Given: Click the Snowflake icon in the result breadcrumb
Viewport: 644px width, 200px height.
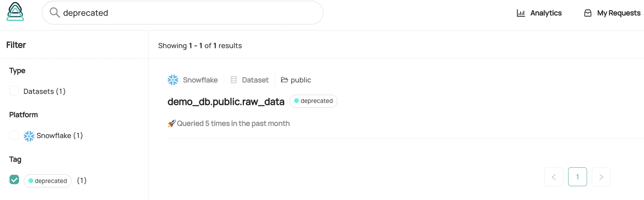Looking at the screenshot, I should coord(173,80).
